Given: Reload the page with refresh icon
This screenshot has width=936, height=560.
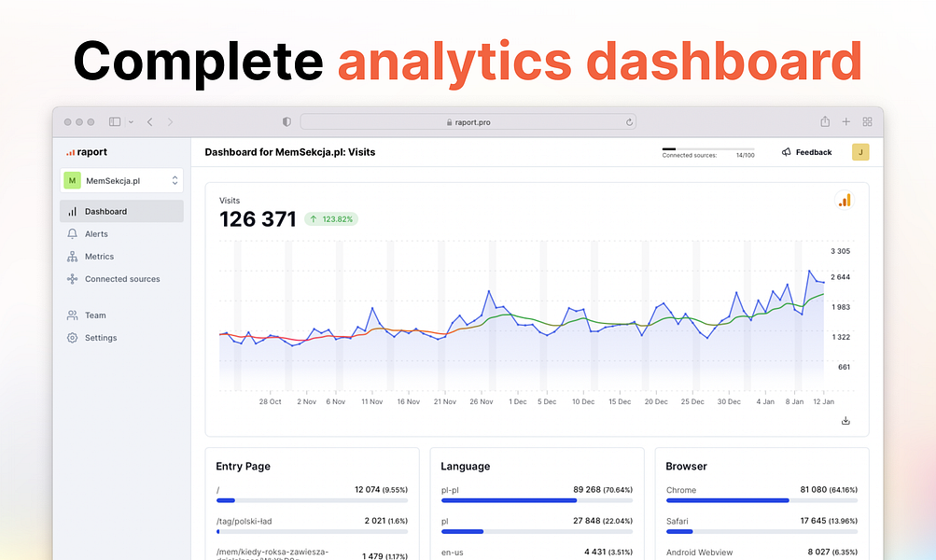Looking at the screenshot, I should click(629, 122).
